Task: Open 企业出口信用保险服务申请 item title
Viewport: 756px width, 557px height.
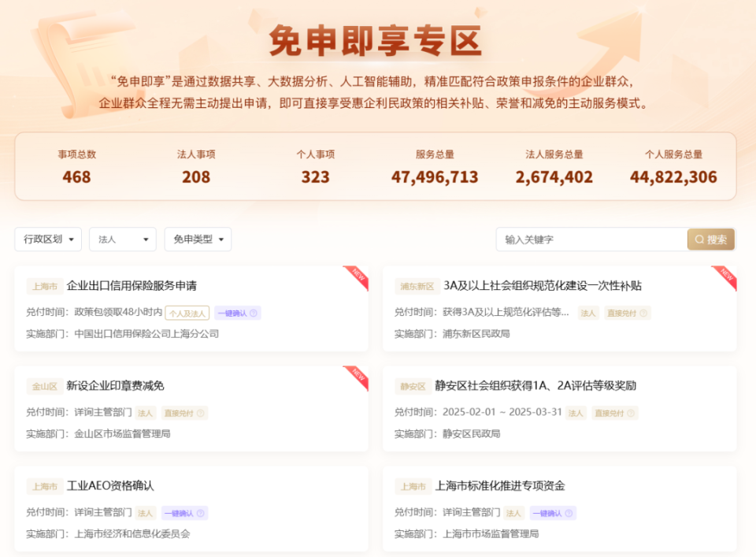Action: point(132,286)
